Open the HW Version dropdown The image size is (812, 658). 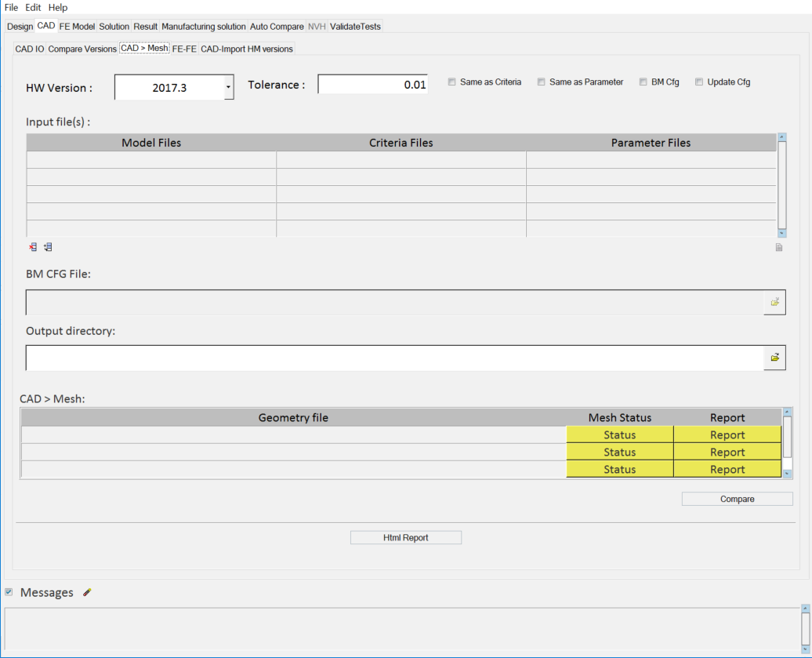[x=228, y=87]
